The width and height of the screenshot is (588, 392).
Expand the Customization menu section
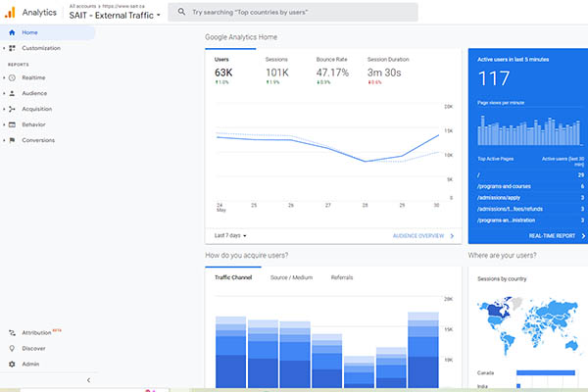[4, 48]
